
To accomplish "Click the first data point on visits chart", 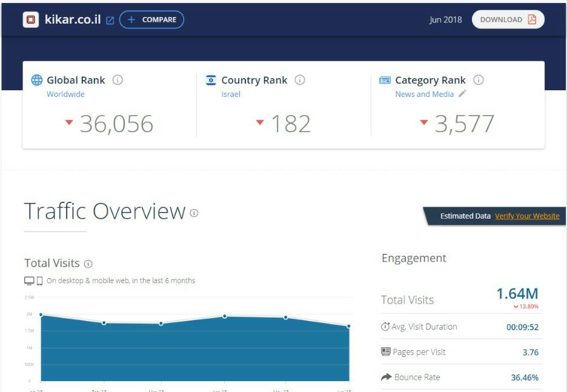I will point(41,314).
